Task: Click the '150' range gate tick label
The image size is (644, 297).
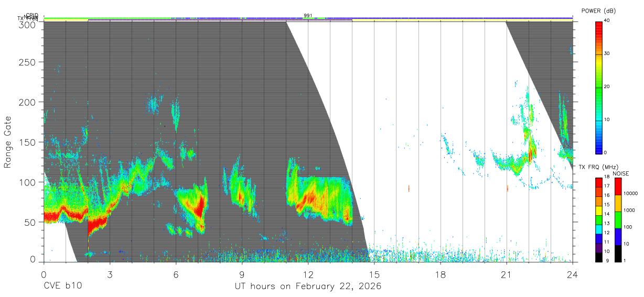Action: tap(27, 142)
